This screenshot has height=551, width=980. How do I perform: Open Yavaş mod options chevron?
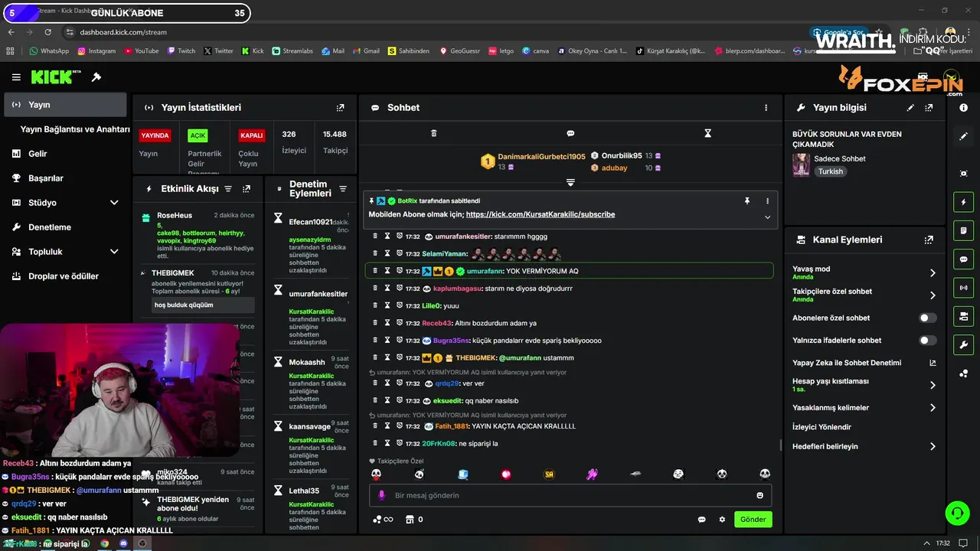933,273
